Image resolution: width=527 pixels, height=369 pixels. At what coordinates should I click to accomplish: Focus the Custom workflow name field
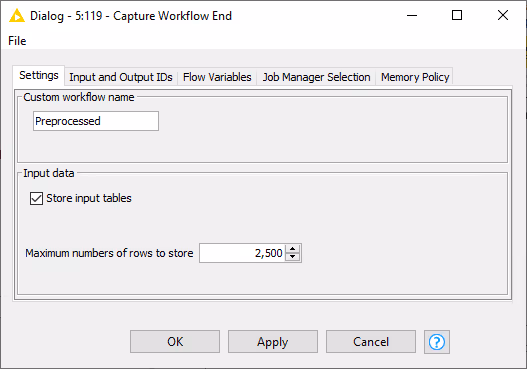tap(96, 121)
